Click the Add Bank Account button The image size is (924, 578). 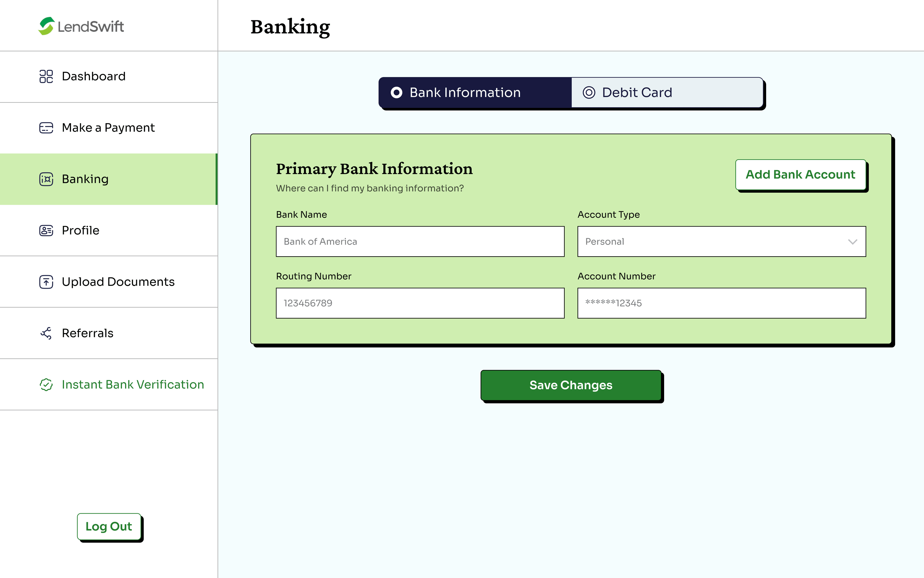click(x=801, y=175)
